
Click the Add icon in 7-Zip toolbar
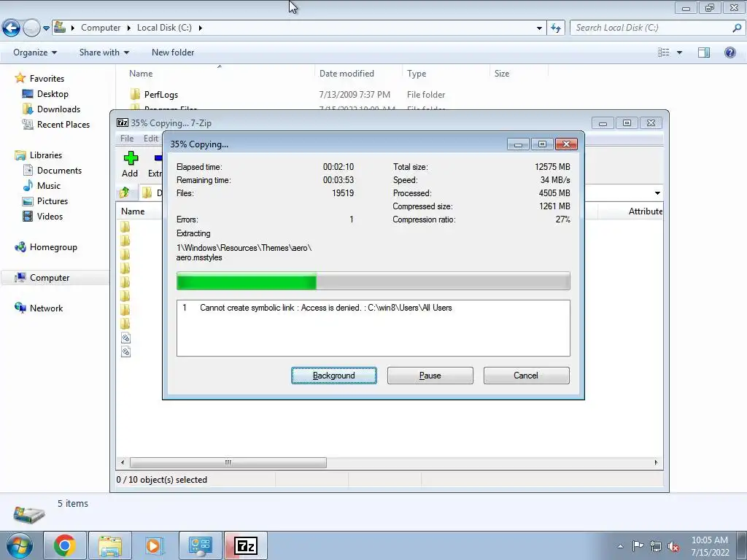130,158
